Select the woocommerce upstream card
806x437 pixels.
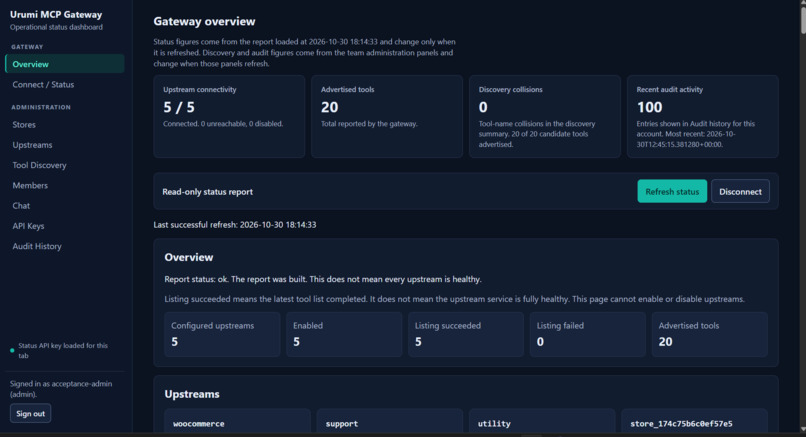(x=237, y=422)
